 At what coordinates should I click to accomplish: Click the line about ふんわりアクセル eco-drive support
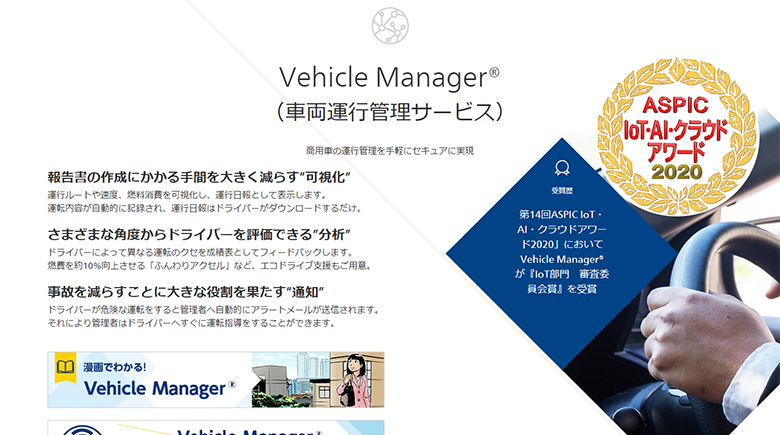tap(209, 265)
